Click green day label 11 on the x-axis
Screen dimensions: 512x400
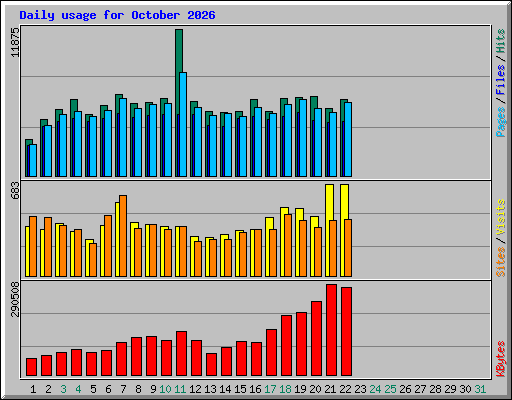(180, 389)
